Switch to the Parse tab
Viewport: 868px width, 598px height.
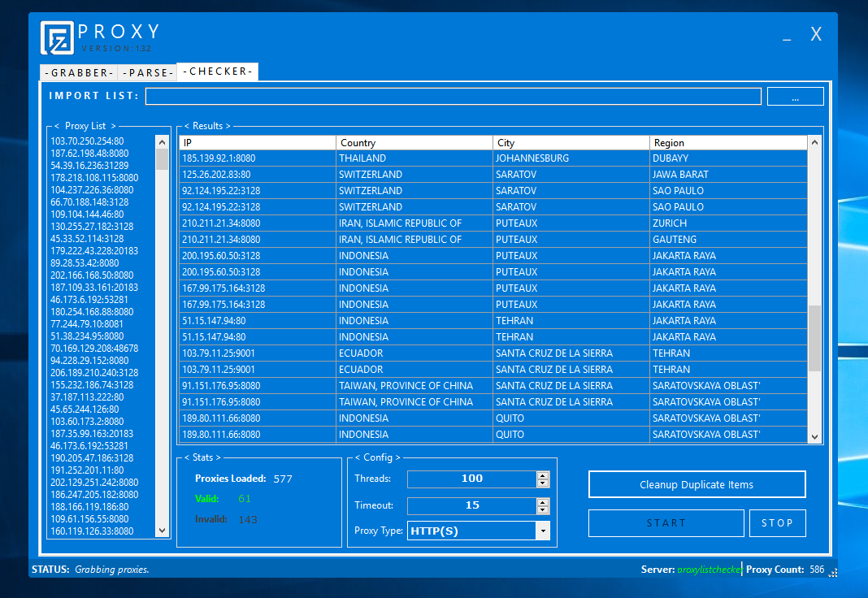click(147, 72)
